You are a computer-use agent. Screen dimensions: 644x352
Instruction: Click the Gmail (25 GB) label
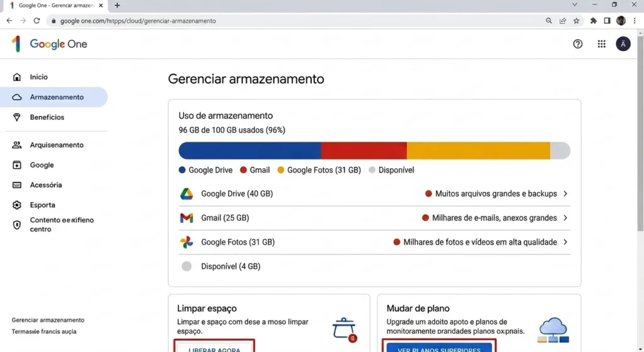(225, 218)
